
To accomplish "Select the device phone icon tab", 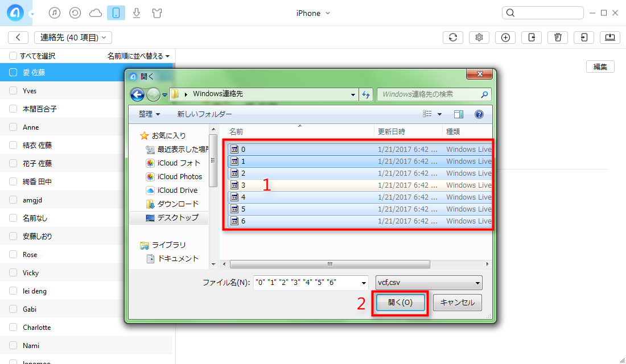I will (116, 13).
